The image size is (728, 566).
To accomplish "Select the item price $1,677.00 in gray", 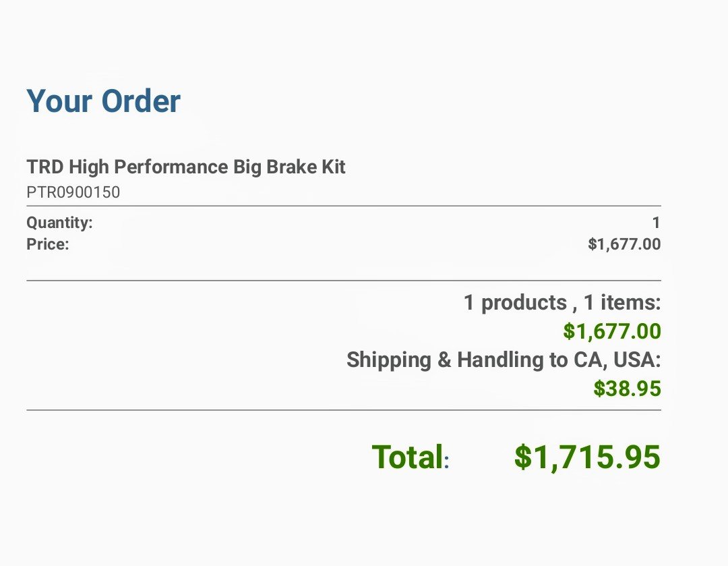I will click(x=624, y=244).
